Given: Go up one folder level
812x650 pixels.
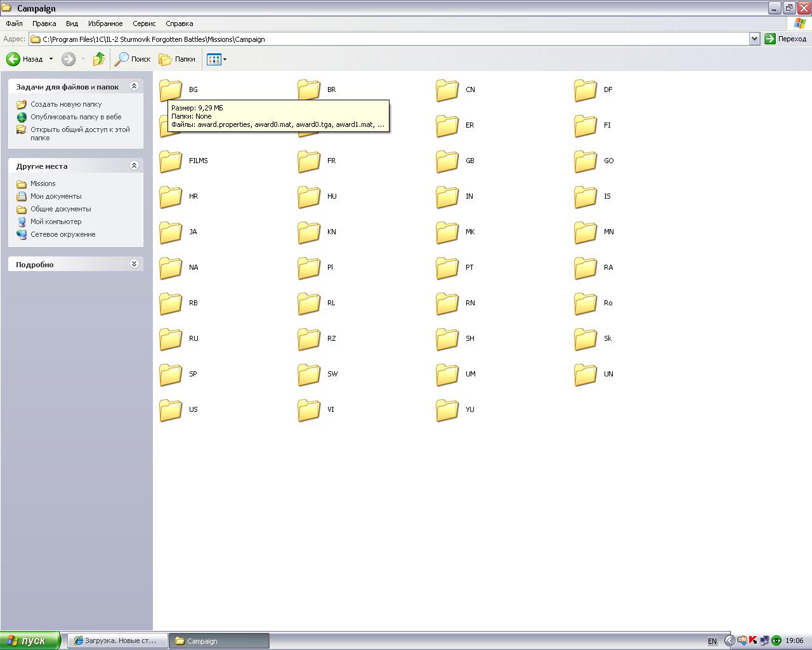Looking at the screenshot, I should [99, 59].
